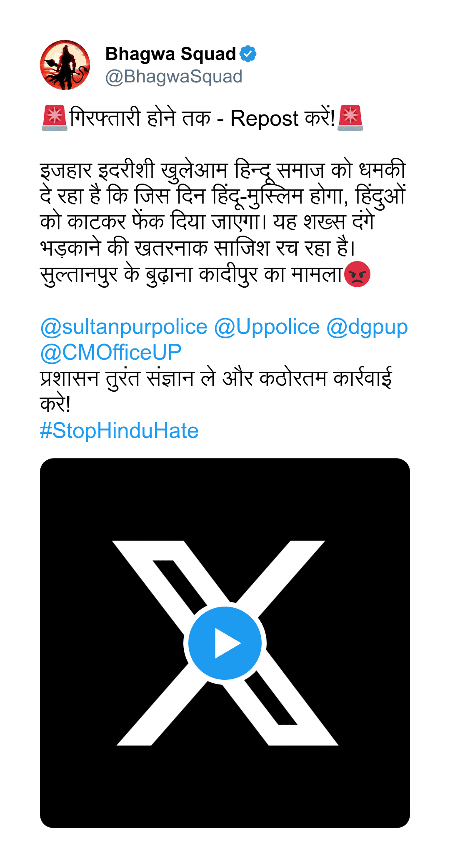This screenshot has width=450, height=868.
Task: Click the angry face emoji
Action: point(357,274)
